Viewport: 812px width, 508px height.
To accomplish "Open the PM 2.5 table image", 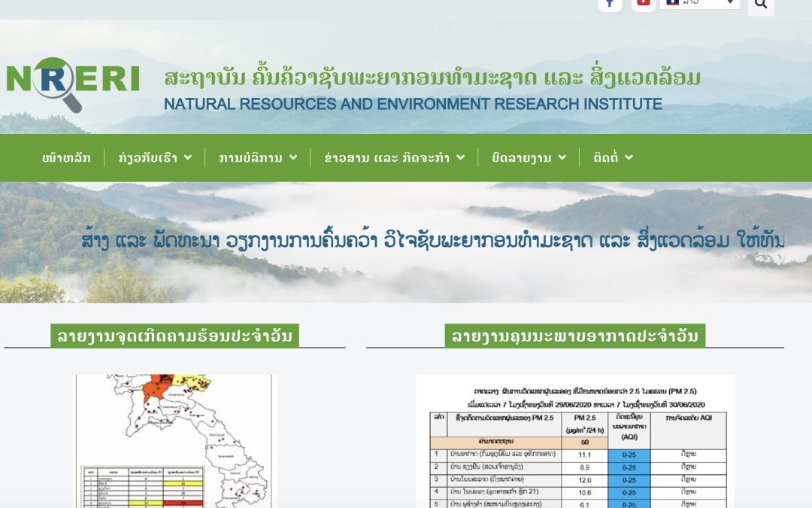I will coord(575,441).
